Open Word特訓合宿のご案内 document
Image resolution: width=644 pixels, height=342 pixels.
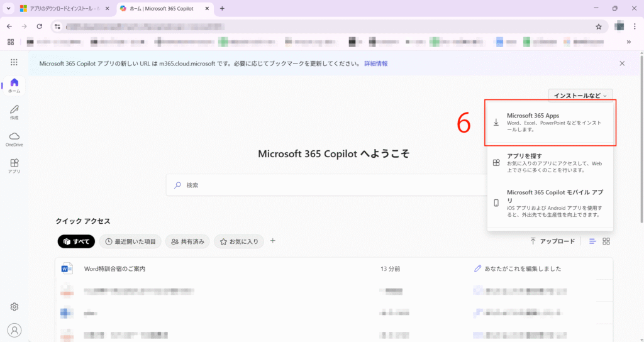point(114,269)
